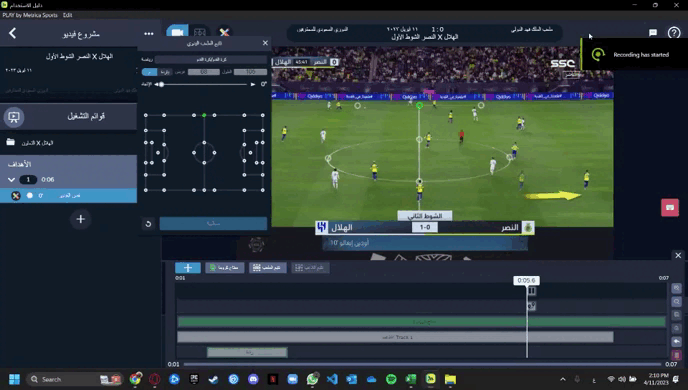Switch to the video camera mode tab
This screenshot has width=688, height=390.
pyautogui.click(x=177, y=32)
